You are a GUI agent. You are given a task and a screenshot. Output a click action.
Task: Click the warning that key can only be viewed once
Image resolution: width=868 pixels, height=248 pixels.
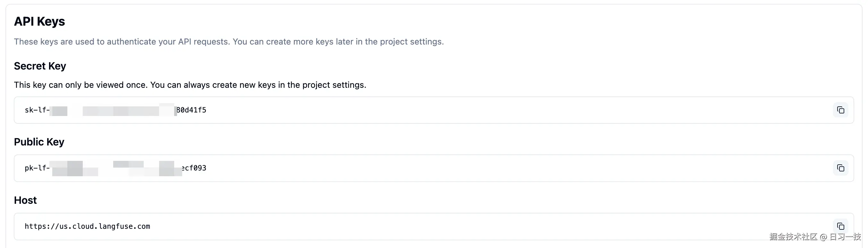pyautogui.click(x=190, y=85)
